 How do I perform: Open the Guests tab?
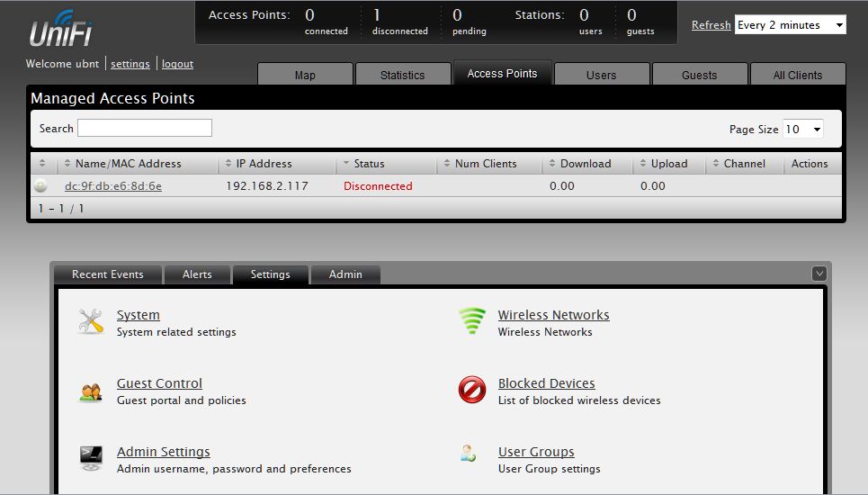point(699,75)
